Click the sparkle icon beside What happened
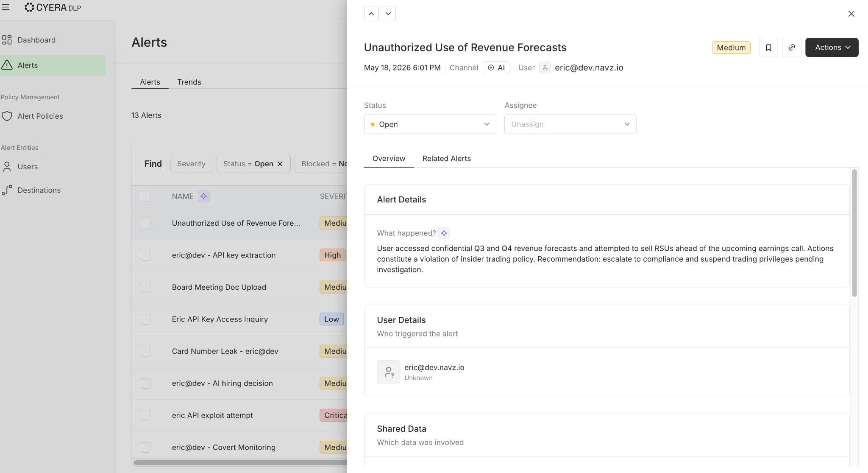Viewport: 868px width, 473px height. coord(444,233)
